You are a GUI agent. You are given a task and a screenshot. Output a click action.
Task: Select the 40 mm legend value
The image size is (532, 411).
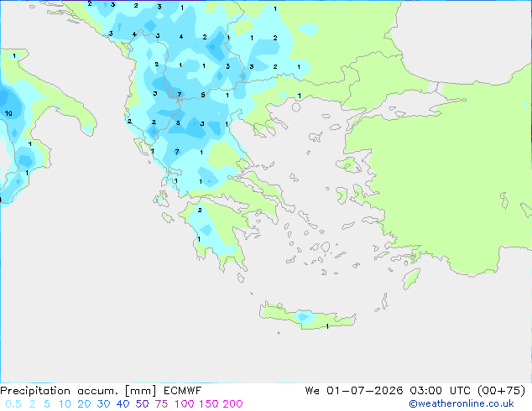(123, 404)
